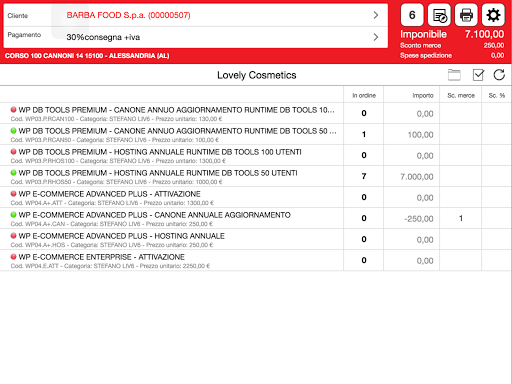
Task: Click the Sc. % column header
Action: 497,96
